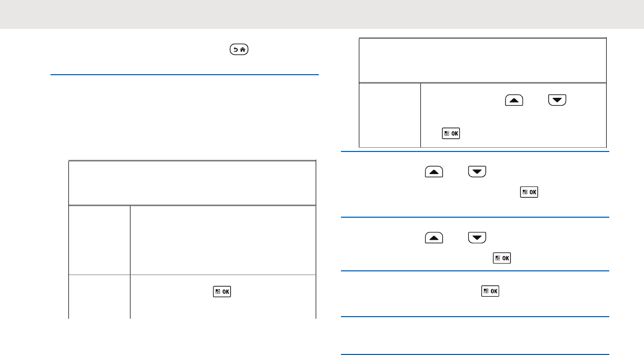
Task: Click the empty header cell of left table
Action: tap(192, 182)
